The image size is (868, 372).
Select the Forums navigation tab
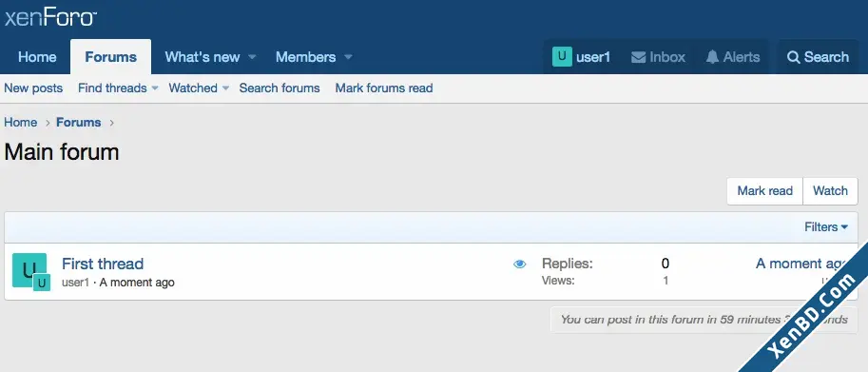pyautogui.click(x=110, y=57)
